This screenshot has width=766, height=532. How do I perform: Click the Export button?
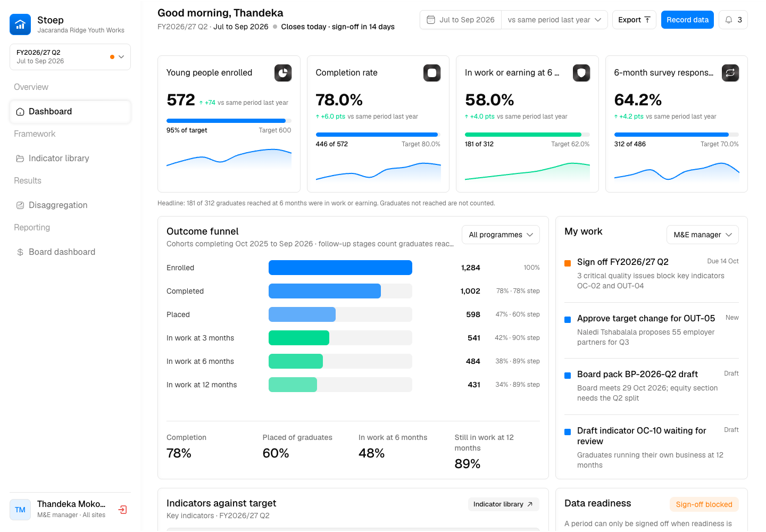click(634, 20)
